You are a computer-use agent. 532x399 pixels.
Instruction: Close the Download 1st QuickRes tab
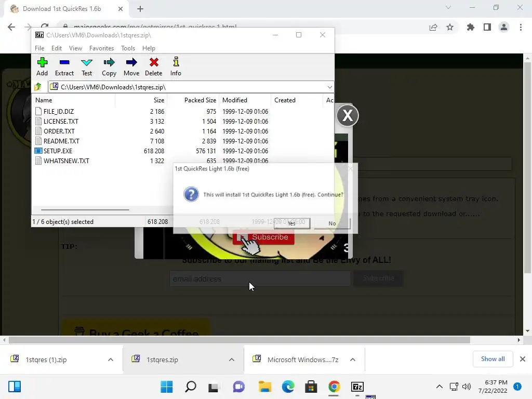click(121, 9)
